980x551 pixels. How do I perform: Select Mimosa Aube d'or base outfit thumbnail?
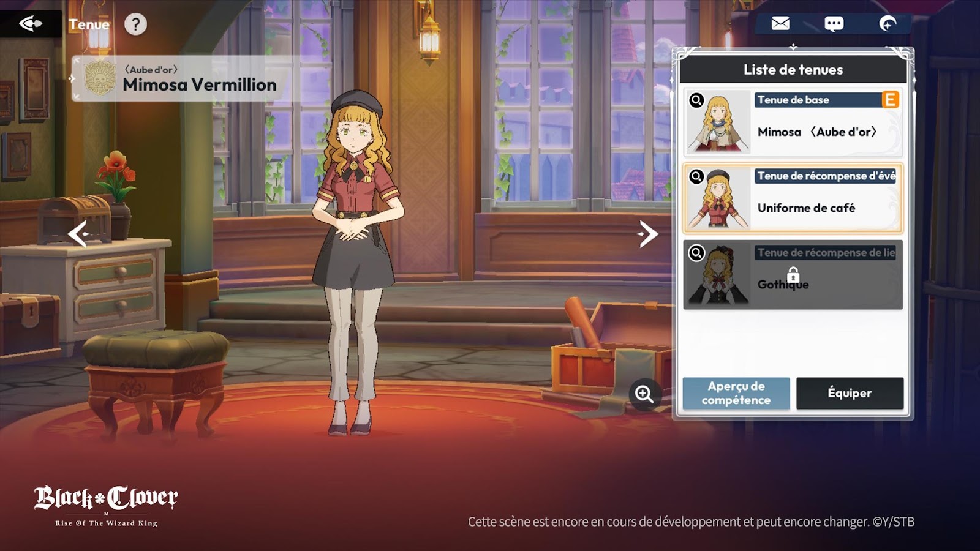pos(718,122)
